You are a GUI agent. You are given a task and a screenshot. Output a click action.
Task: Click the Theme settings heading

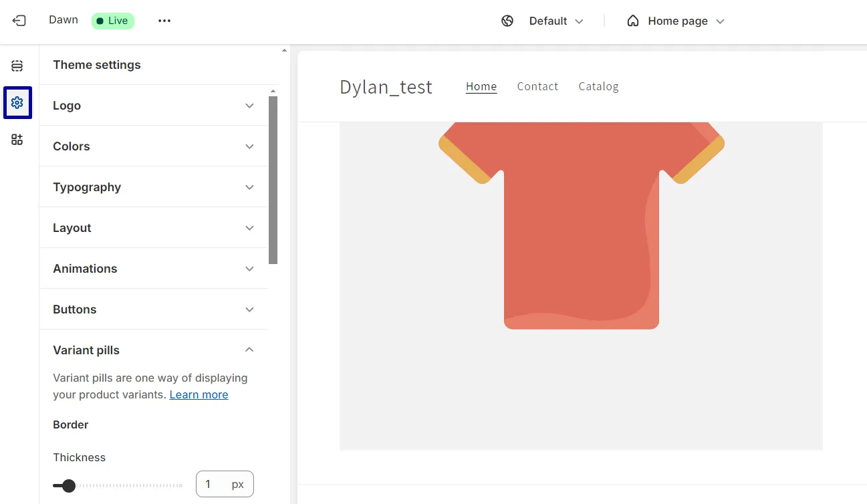click(97, 65)
